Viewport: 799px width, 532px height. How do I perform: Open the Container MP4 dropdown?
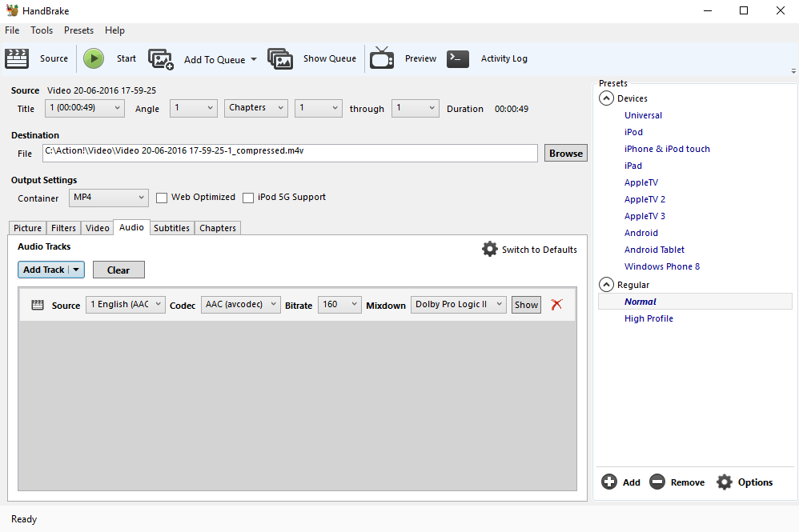(x=109, y=198)
